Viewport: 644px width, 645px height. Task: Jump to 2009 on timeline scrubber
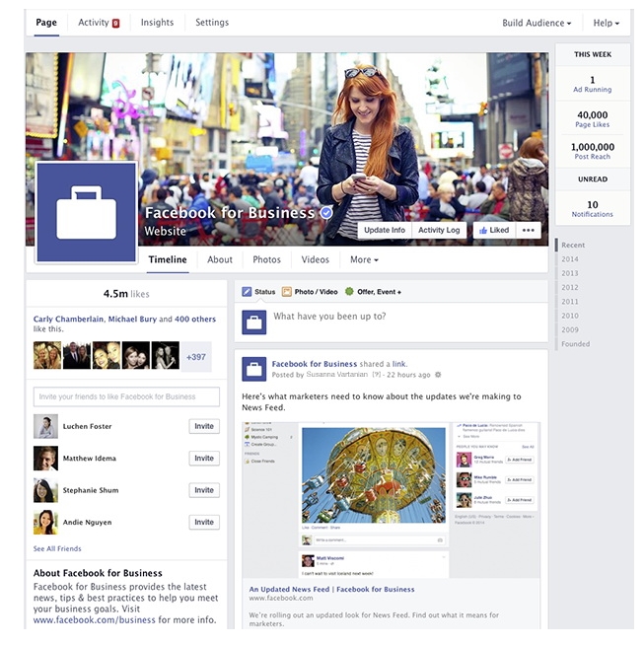click(570, 329)
